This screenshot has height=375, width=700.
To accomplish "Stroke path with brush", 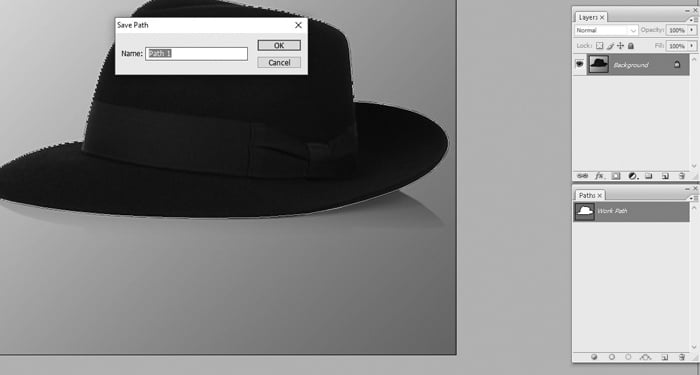I will pos(612,357).
